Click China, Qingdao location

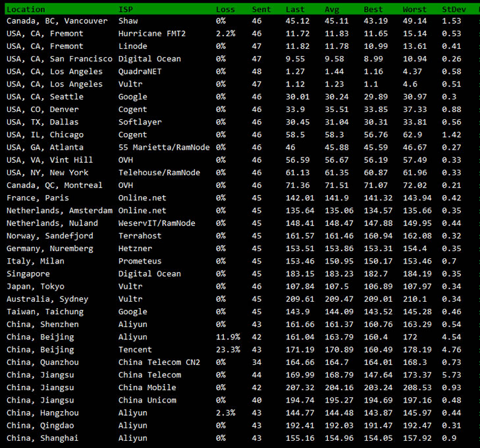[x=40, y=426]
